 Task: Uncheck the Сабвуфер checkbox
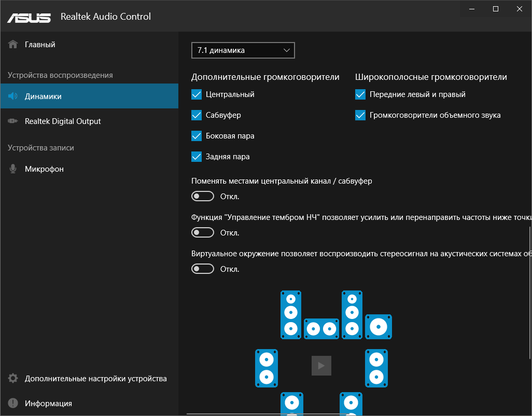click(197, 115)
